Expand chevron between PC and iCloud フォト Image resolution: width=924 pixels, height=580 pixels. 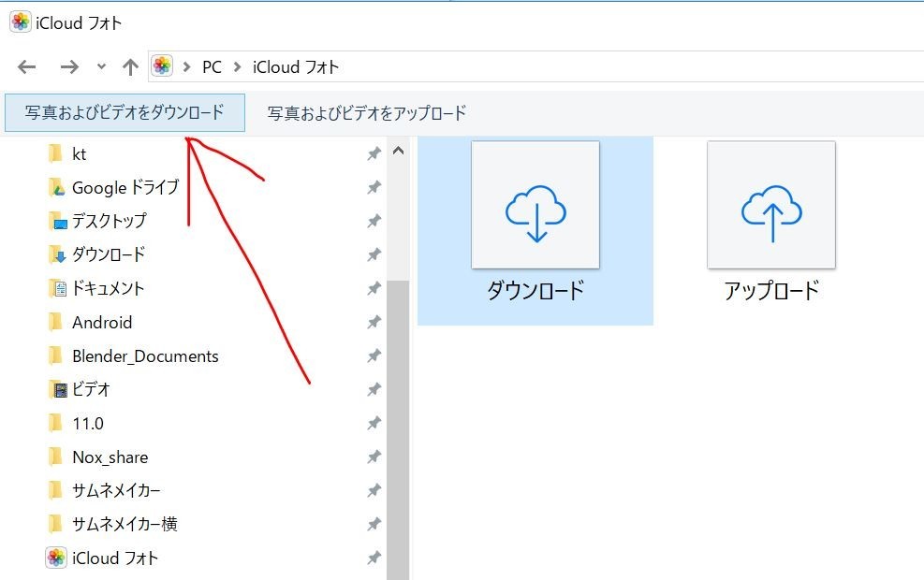click(238, 67)
